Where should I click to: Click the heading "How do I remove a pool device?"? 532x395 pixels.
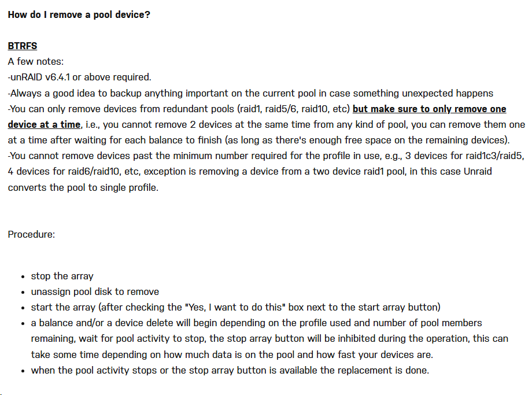79,14
